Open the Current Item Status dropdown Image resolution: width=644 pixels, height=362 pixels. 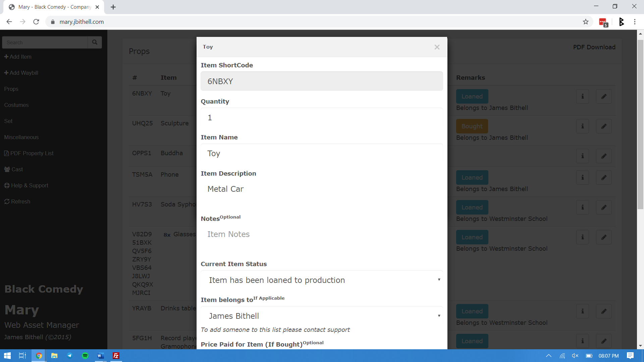pyautogui.click(x=321, y=280)
